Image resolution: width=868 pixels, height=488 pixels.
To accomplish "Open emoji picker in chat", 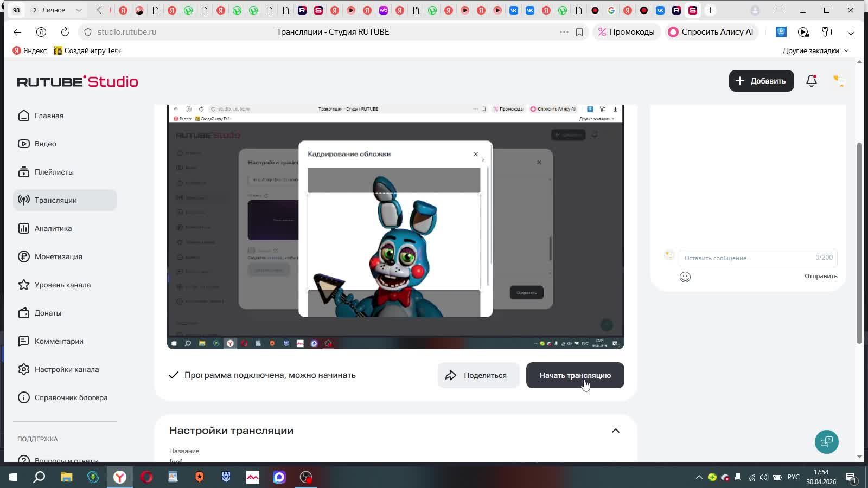I will pyautogui.click(x=685, y=277).
